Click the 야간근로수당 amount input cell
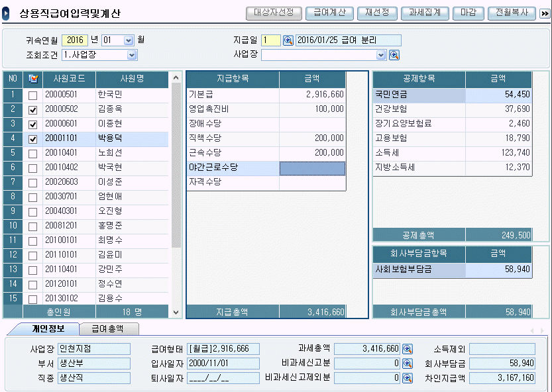This screenshot has width=552, height=392. (x=312, y=168)
